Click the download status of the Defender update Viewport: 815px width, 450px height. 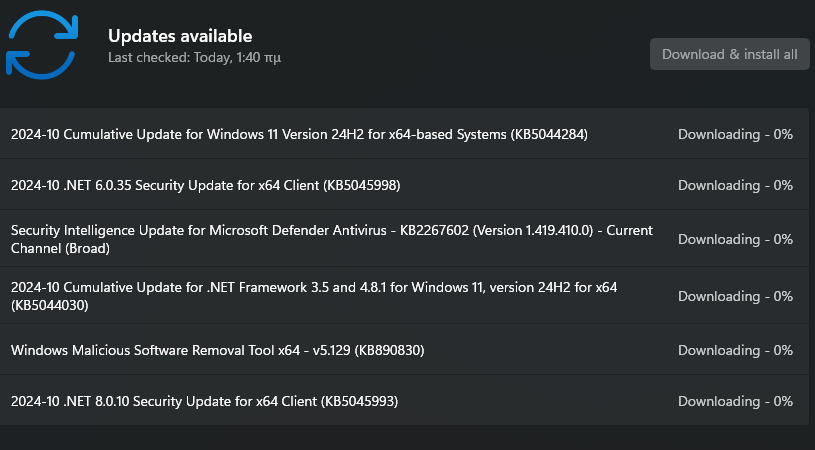point(735,239)
